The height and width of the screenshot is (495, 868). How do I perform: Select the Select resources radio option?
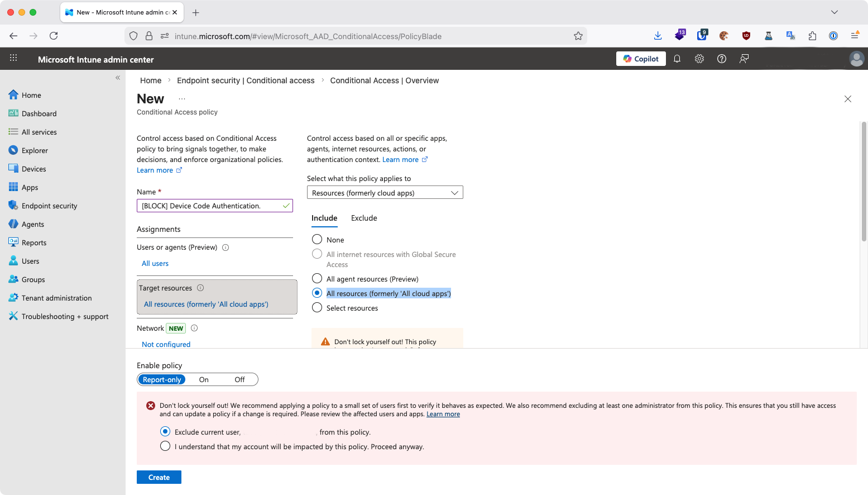point(317,307)
